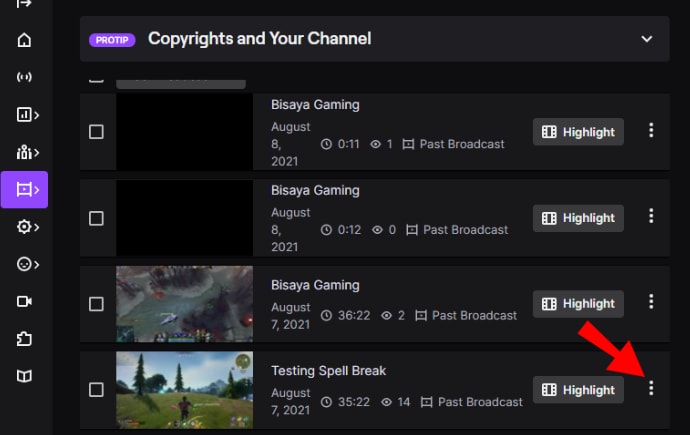Click the Testing Spell Break video title
Screen dimensions: 690x435
pyautogui.click(x=328, y=371)
